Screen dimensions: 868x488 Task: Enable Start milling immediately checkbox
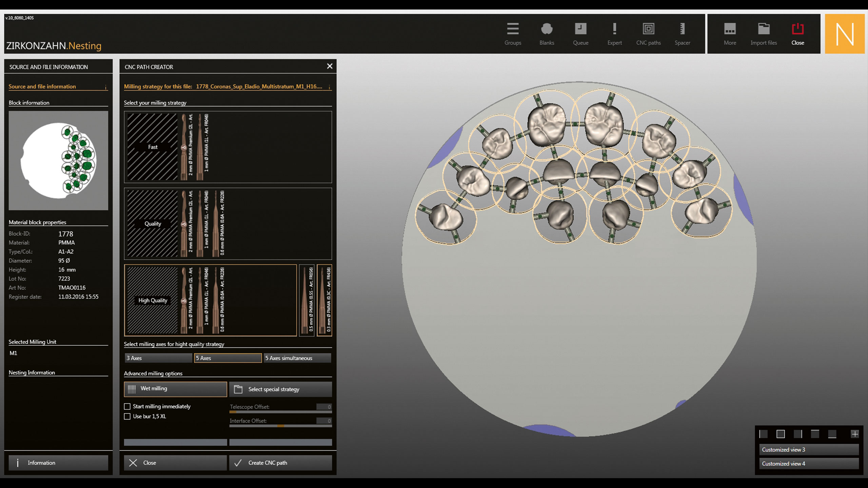click(127, 406)
